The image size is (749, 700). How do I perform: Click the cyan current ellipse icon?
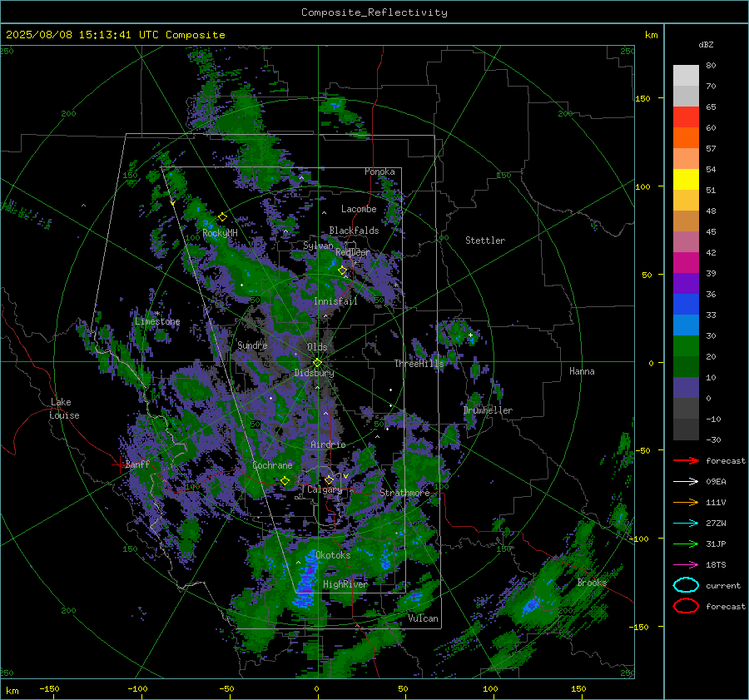click(686, 585)
